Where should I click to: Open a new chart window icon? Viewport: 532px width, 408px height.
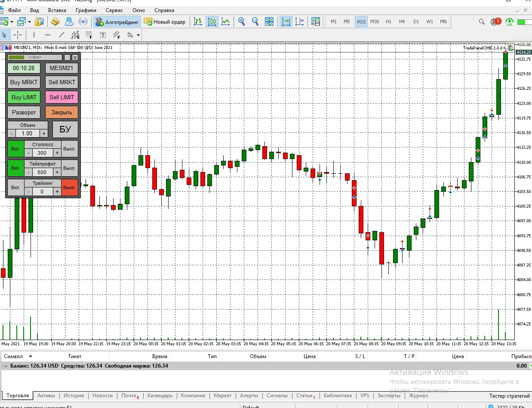pyautogui.click(x=4, y=21)
